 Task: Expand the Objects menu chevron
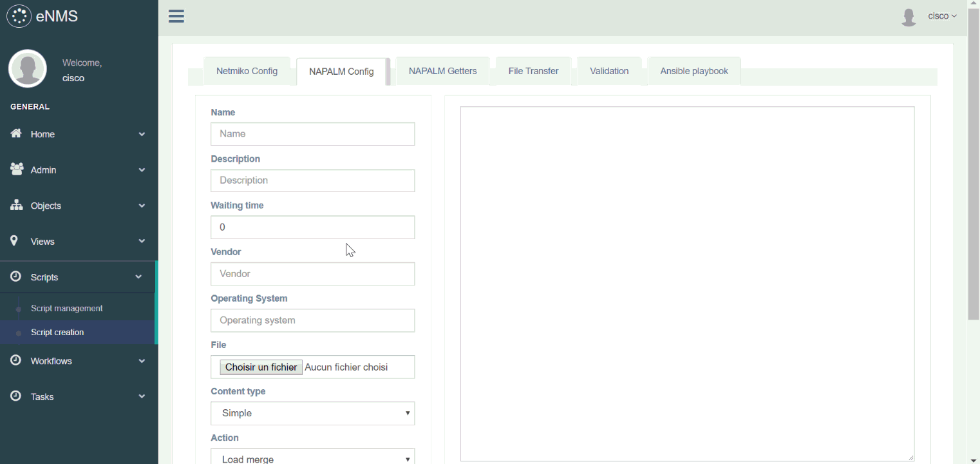(x=142, y=206)
